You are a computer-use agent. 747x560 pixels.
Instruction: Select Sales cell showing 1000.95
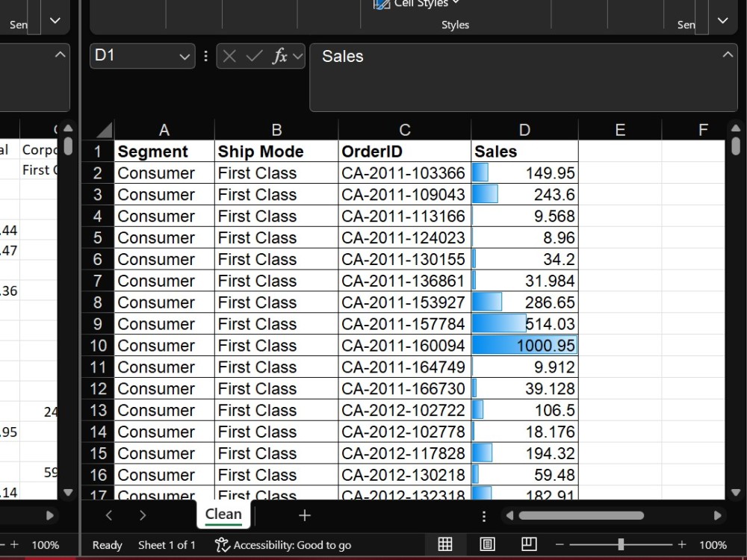524,345
